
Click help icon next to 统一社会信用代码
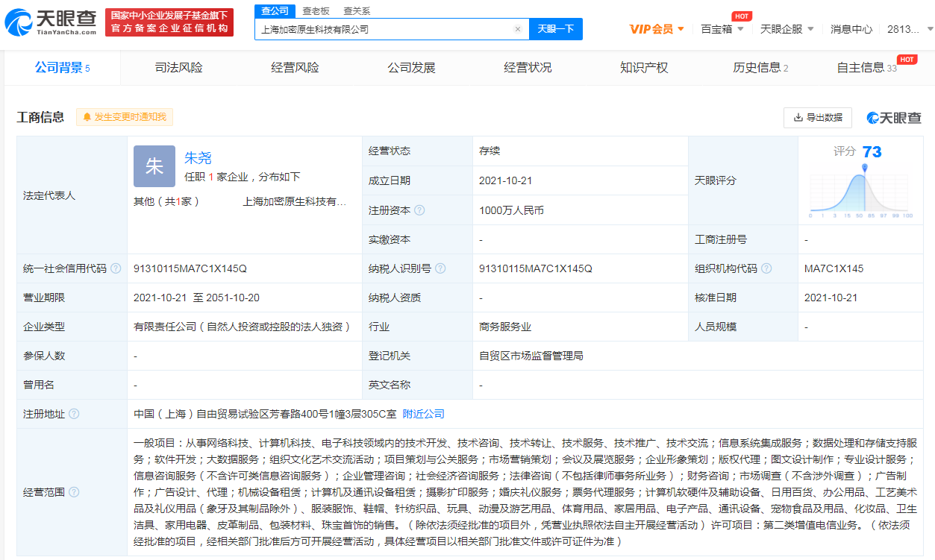pyautogui.click(x=116, y=268)
